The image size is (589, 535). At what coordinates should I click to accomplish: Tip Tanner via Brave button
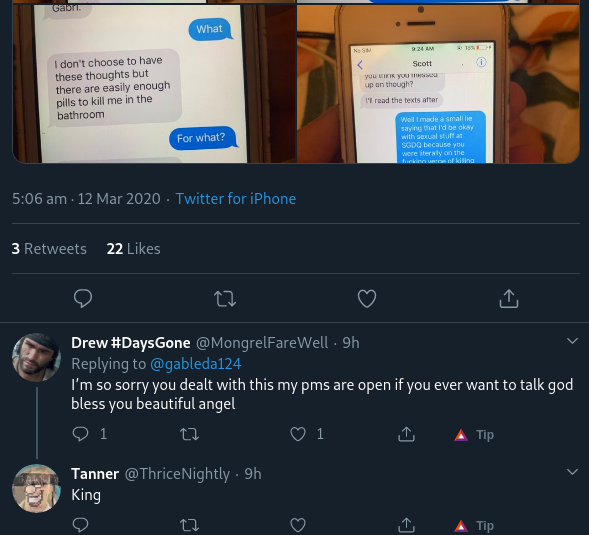[474, 526]
